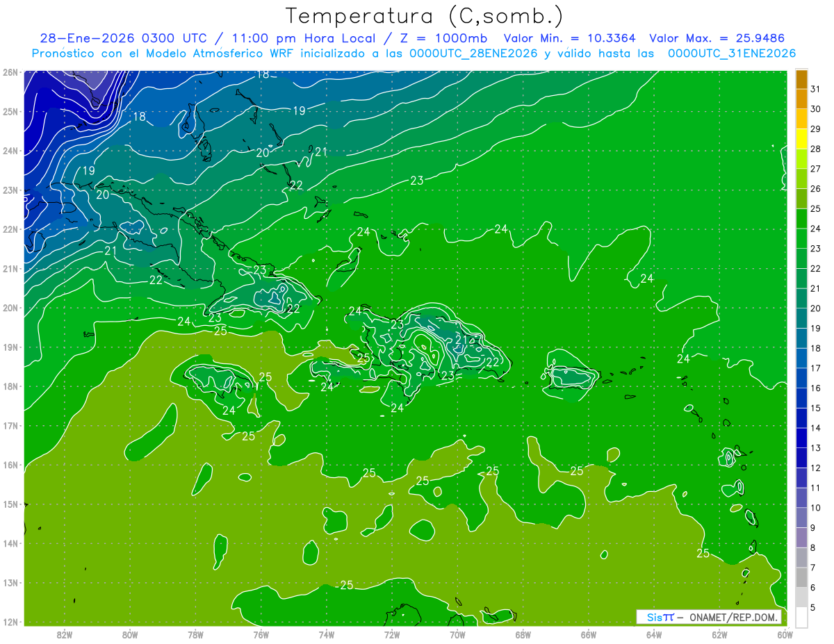Click the "16N" latitude axis label
Viewport: 834px width, 644px height.
point(10,465)
